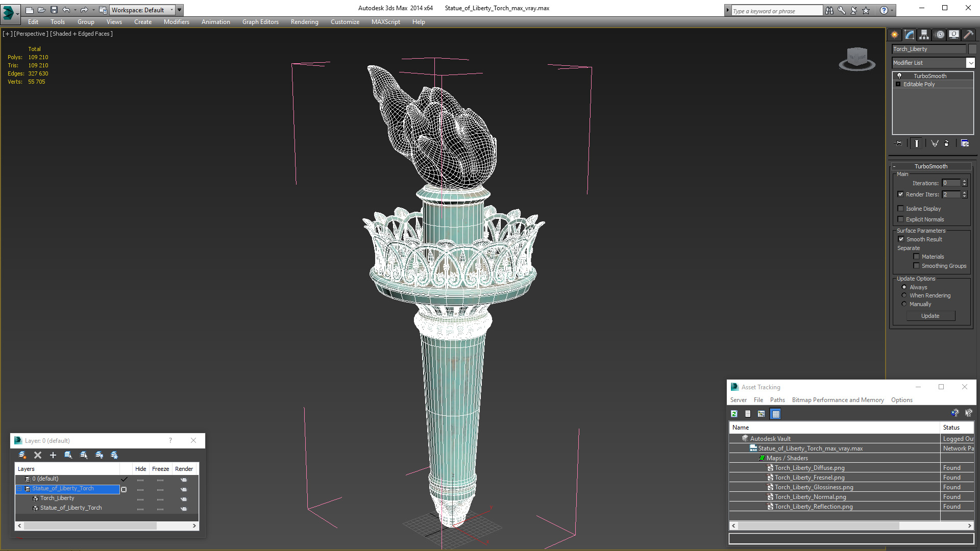The height and width of the screenshot is (551, 980).
Task: Open the Redo history dropdown arrow
Action: (x=93, y=10)
